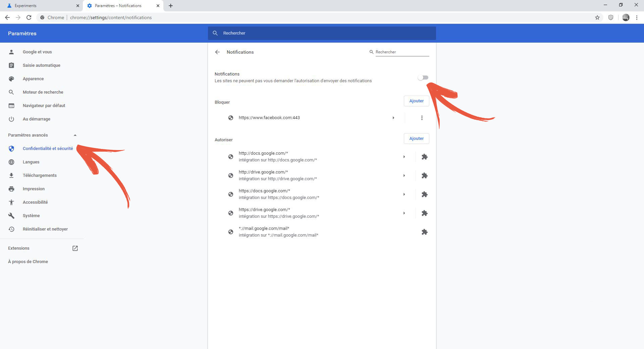Viewport: 644px width, 349px height.
Task: Click the Téléchargements download icon
Action: click(x=11, y=176)
